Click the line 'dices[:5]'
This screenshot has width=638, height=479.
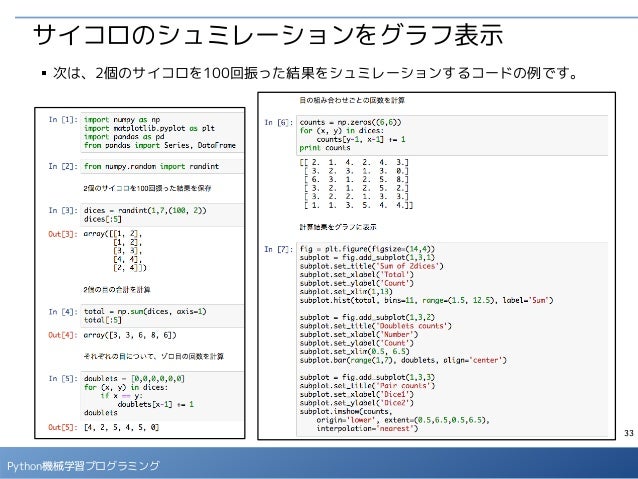point(103,219)
